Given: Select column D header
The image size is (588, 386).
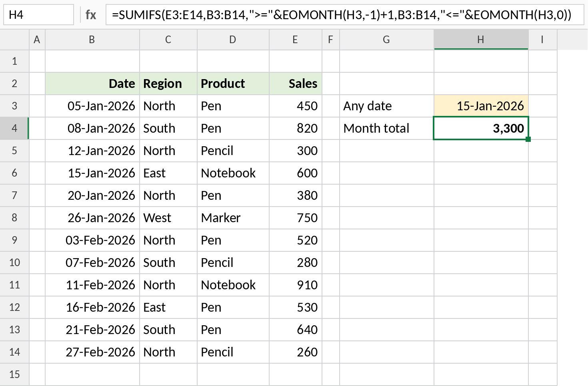Looking at the screenshot, I should [x=233, y=40].
